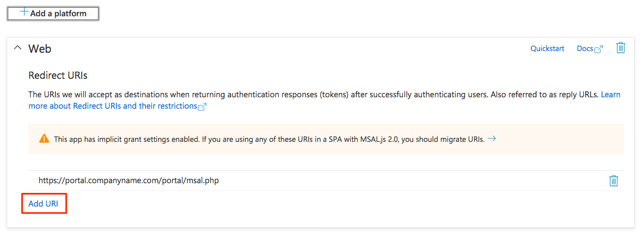Click the external-link icon beside Docs
Viewport: 644px width, 237px height.
point(599,49)
